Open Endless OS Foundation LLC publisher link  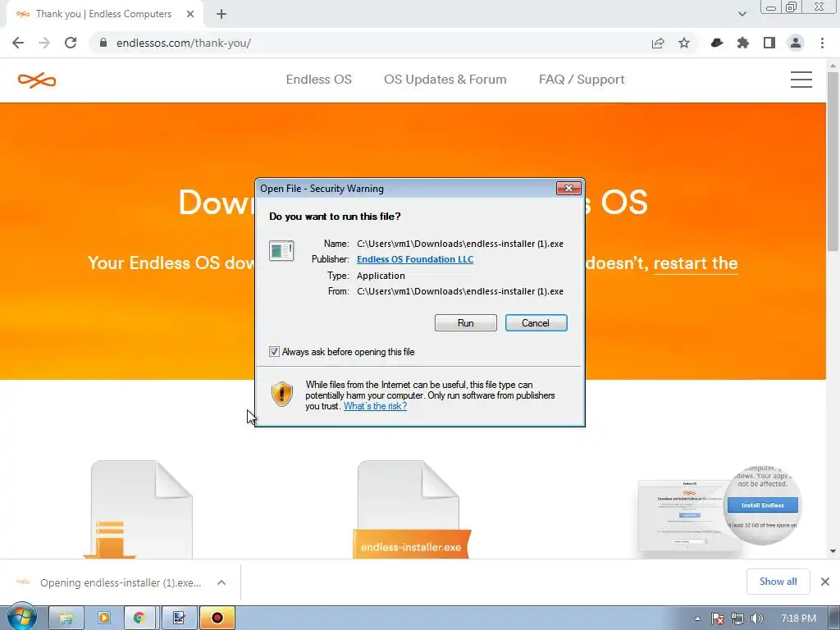[415, 259]
